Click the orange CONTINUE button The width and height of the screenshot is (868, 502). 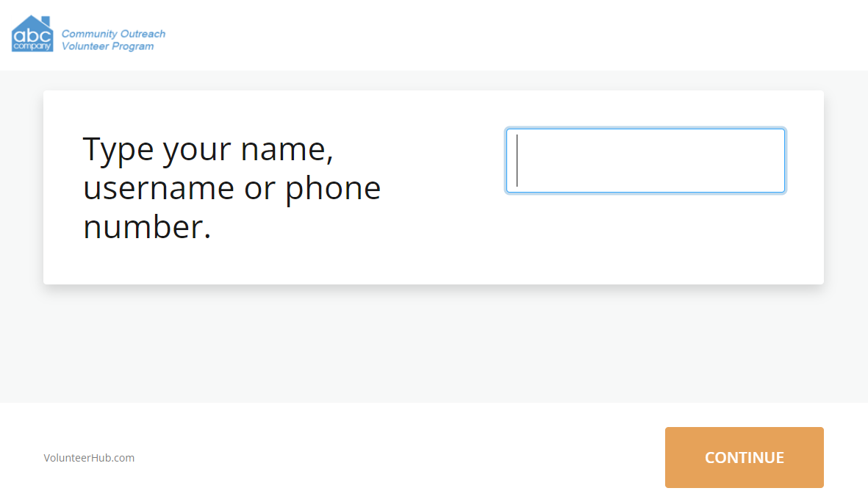point(744,457)
